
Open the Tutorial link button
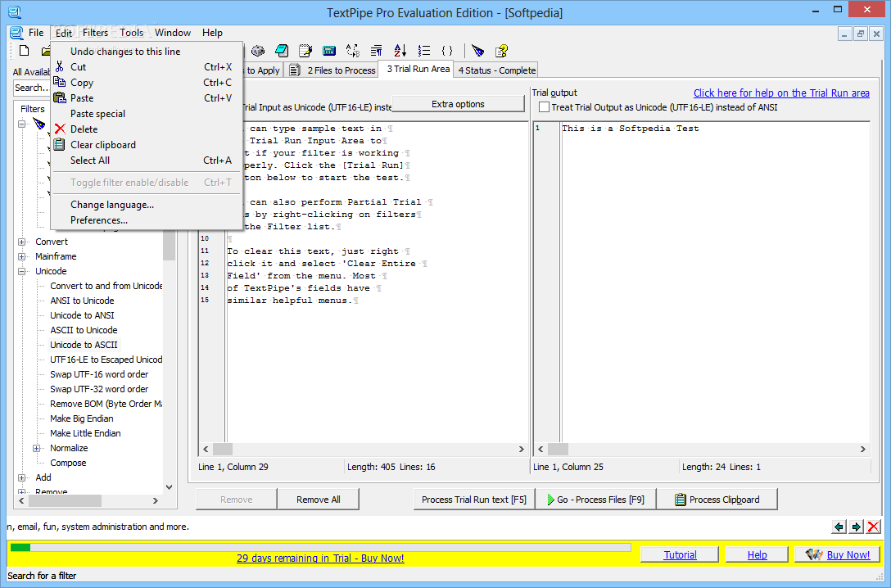click(x=680, y=554)
